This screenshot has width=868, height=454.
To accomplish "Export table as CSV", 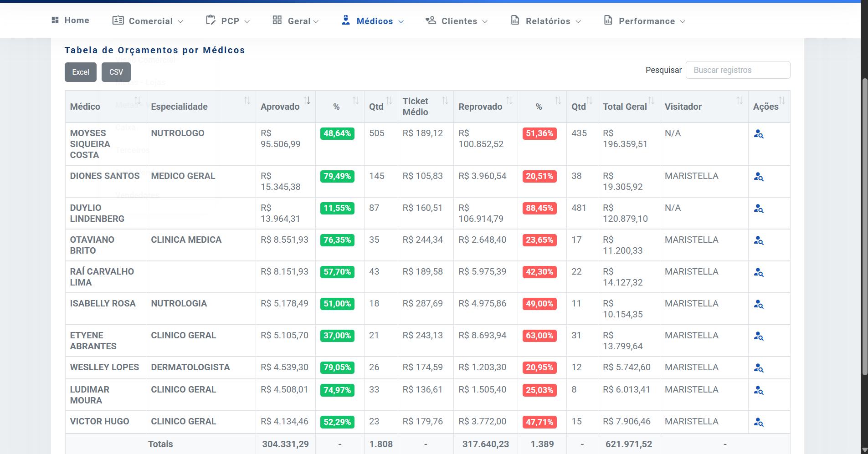I will [x=116, y=72].
